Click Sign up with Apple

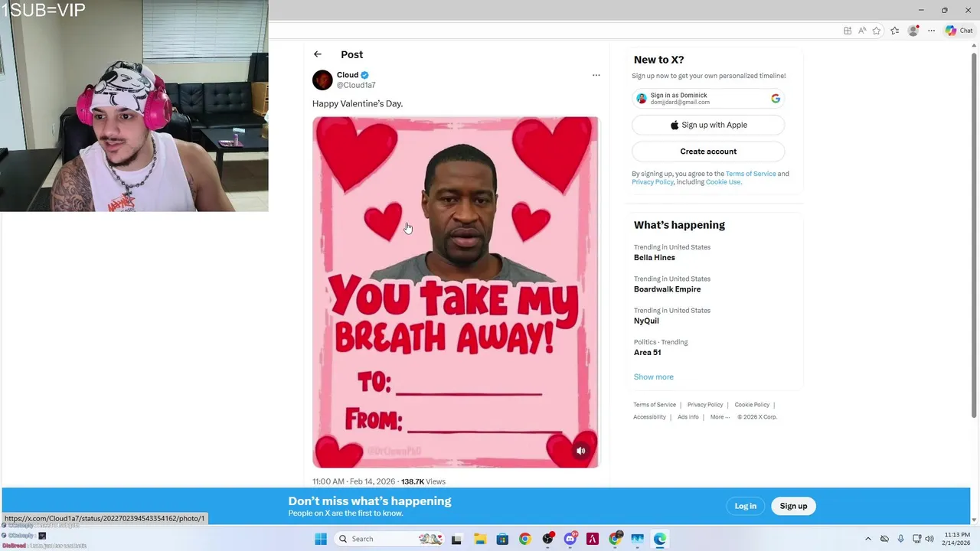pos(708,125)
